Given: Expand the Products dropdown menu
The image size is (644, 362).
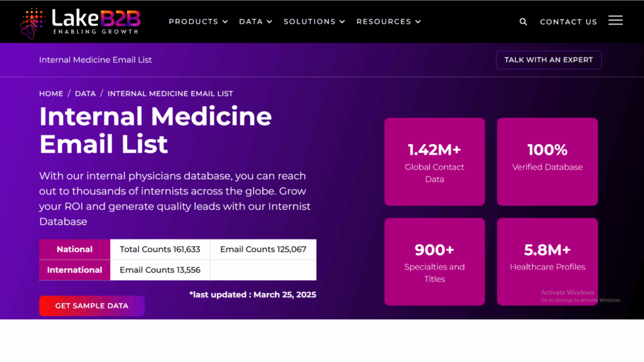Looking at the screenshot, I should (x=198, y=21).
